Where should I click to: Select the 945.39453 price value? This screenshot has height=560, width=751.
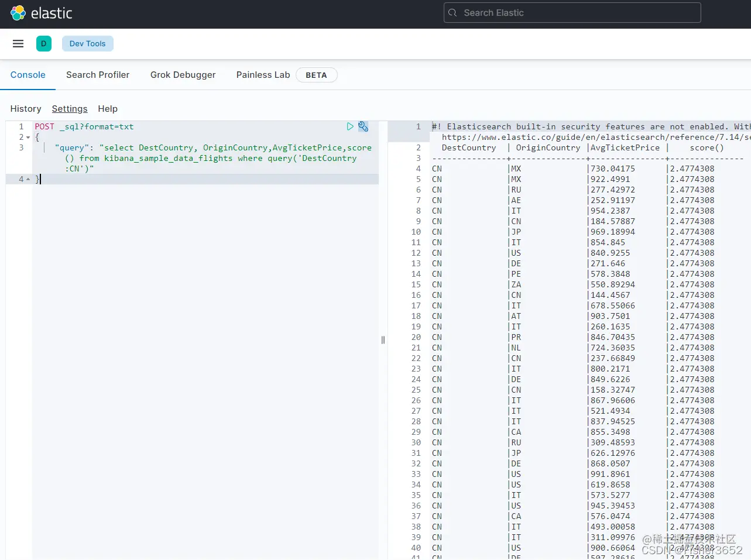613,506
